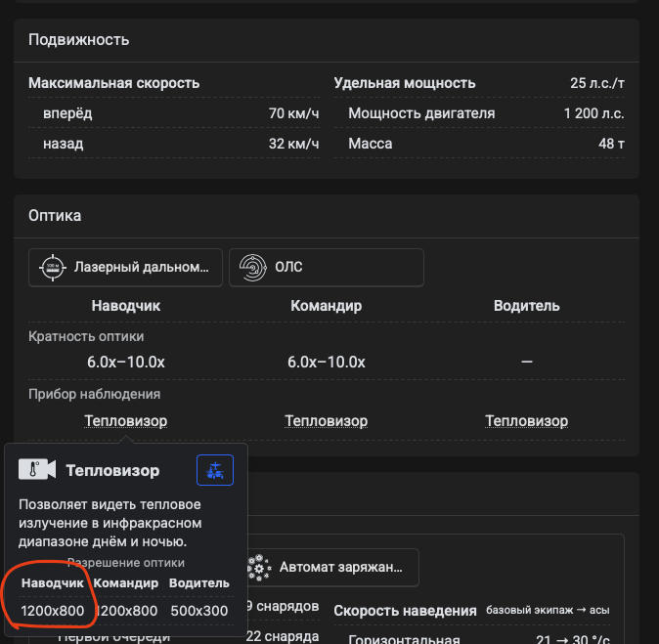The height and width of the screenshot is (644, 659).
Task: Open the driver's Тепловизор link
Action: coord(526,421)
